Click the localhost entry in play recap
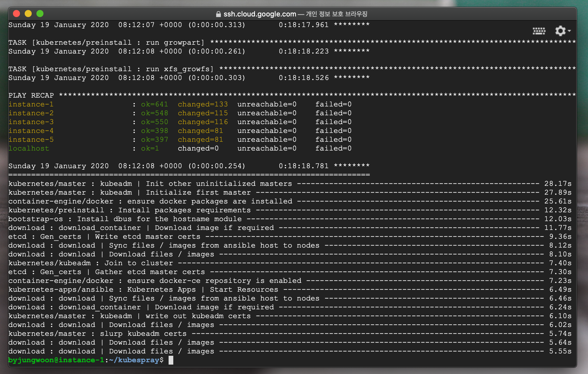This screenshot has width=588, height=374. click(28, 148)
